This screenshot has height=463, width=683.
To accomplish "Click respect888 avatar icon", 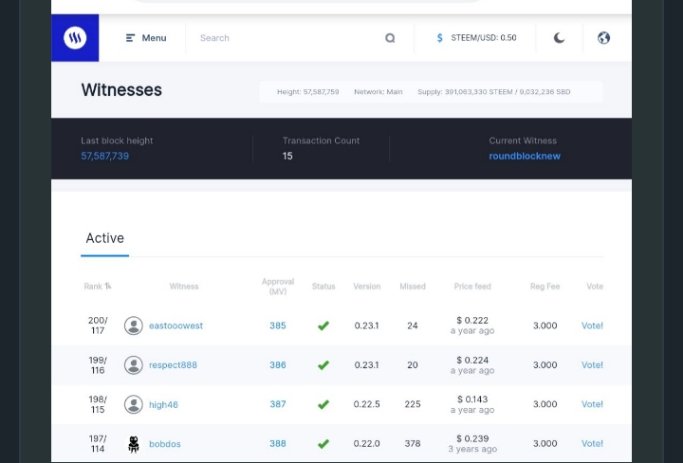I will (133, 365).
